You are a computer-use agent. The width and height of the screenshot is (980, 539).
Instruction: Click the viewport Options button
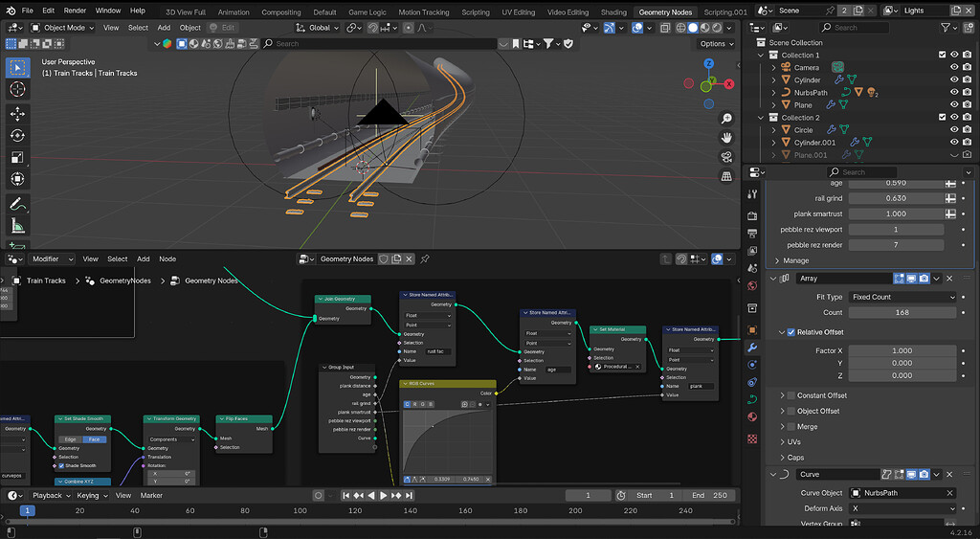click(716, 44)
